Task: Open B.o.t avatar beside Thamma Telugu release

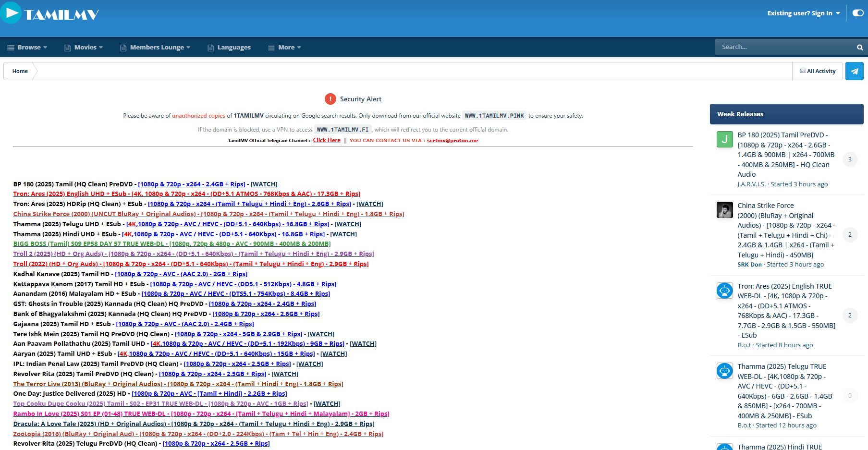Action: coord(724,371)
